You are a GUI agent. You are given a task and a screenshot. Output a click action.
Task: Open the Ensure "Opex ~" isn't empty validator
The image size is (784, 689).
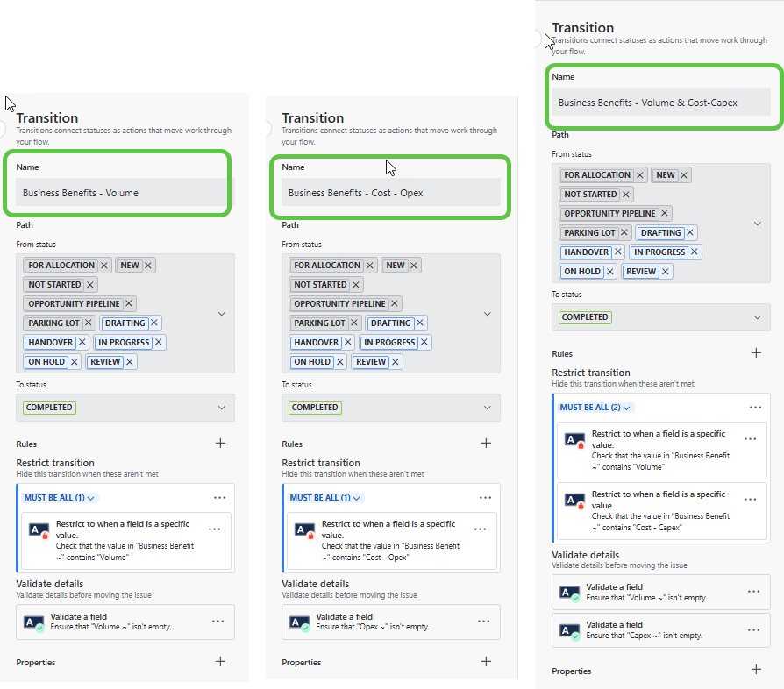[x=391, y=622]
